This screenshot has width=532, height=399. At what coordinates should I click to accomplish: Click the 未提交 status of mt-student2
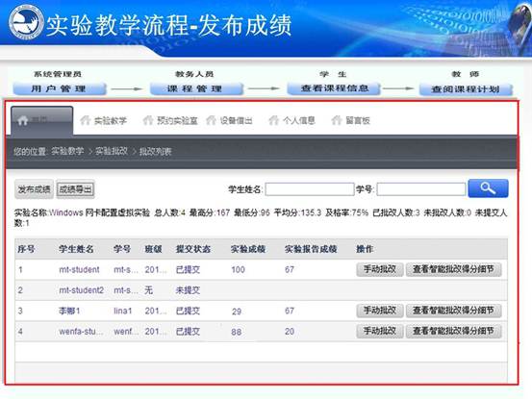(188, 290)
